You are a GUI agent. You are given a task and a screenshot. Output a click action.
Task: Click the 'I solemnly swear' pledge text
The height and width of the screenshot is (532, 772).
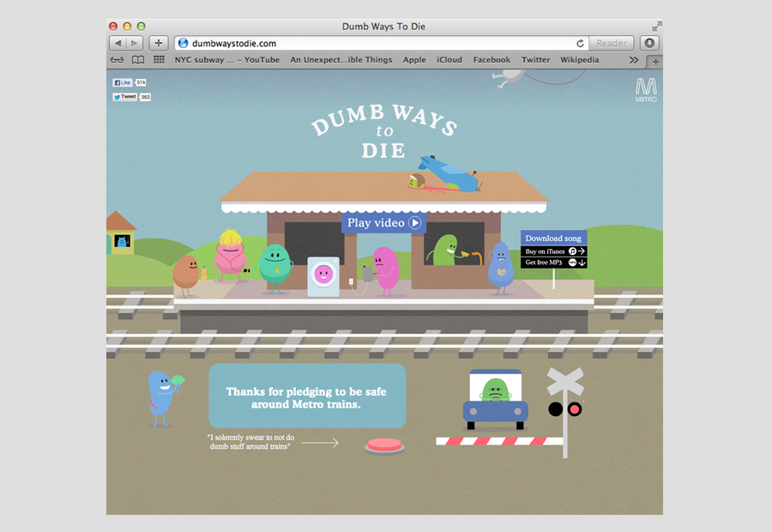[x=251, y=442]
